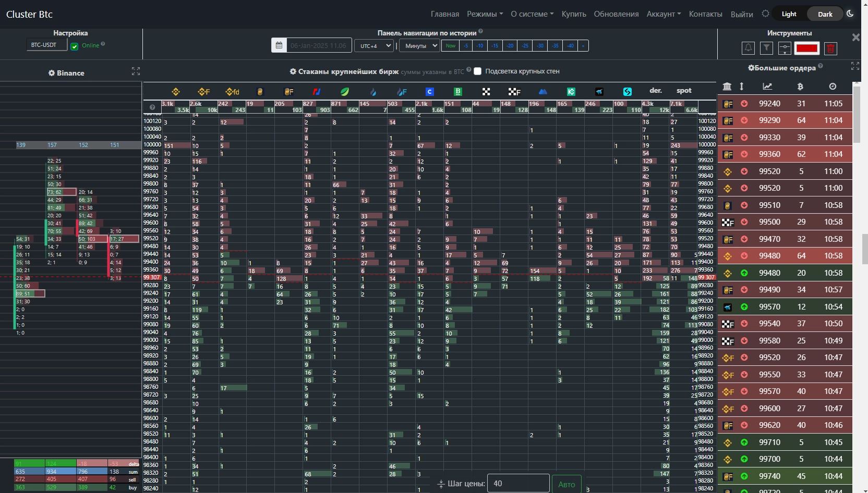The height and width of the screenshot is (493, 868).
Task: Open the calendar date picker icon
Action: [279, 45]
